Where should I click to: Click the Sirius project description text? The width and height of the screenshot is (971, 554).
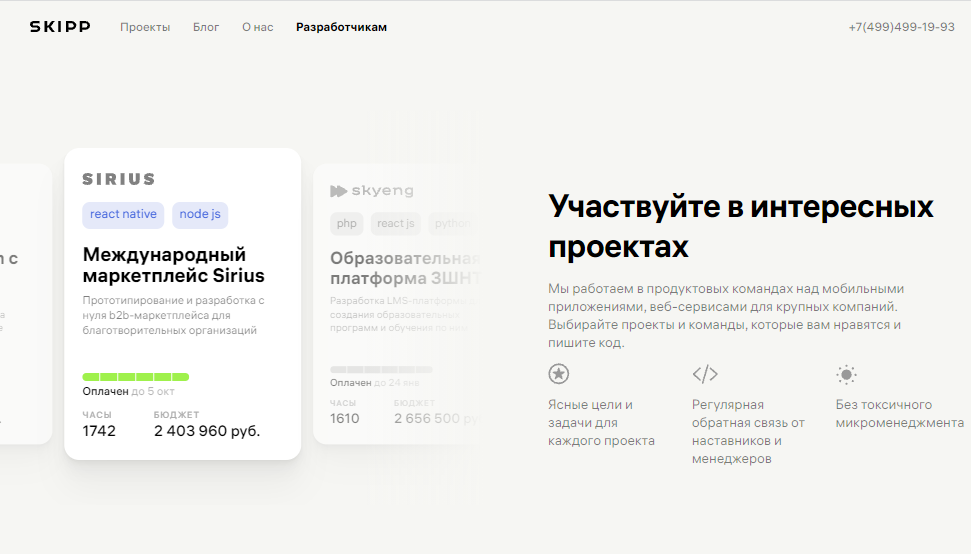point(173,315)
